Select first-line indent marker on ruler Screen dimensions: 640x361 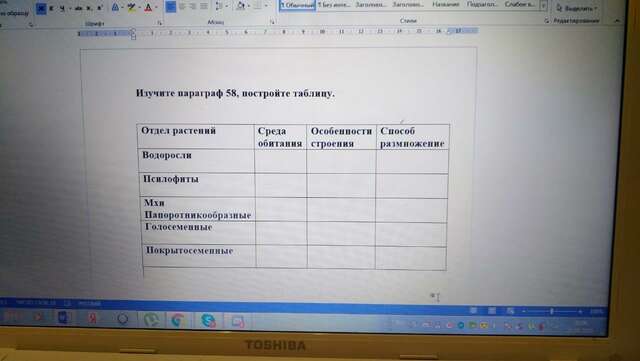click(x=133, y=31)
